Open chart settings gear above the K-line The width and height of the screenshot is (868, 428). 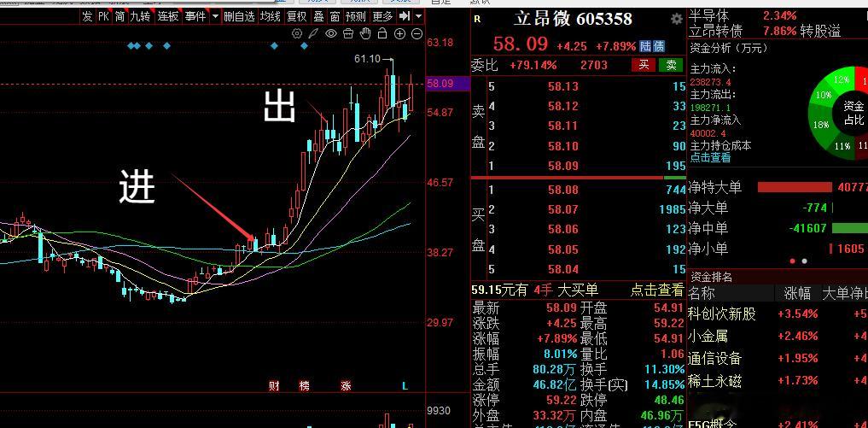[297, 34]
